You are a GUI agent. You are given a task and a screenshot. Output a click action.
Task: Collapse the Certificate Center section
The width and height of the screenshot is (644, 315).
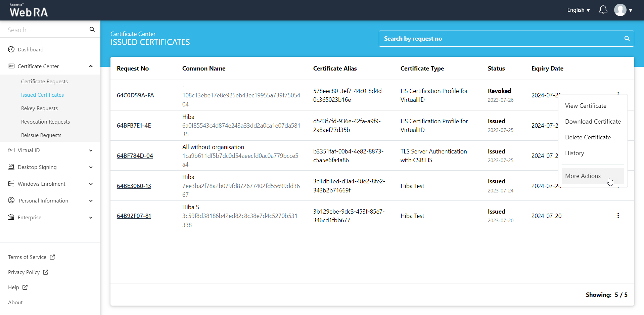point(91,66)
